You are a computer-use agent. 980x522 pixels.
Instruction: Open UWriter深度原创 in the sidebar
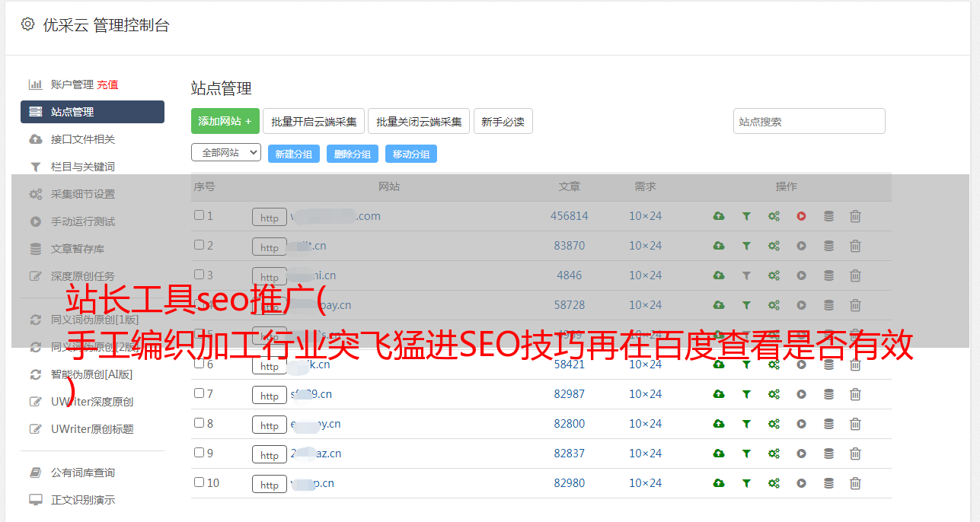[x=92, y=402]
